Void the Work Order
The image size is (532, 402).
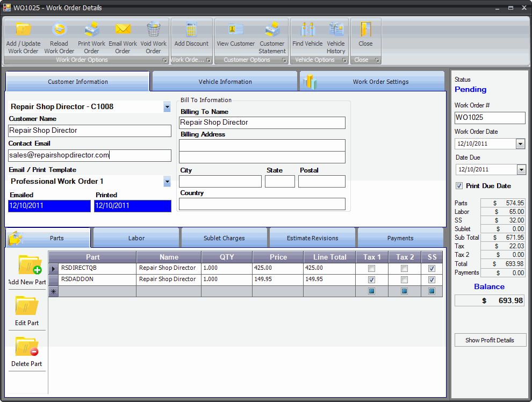pos(153,38)
